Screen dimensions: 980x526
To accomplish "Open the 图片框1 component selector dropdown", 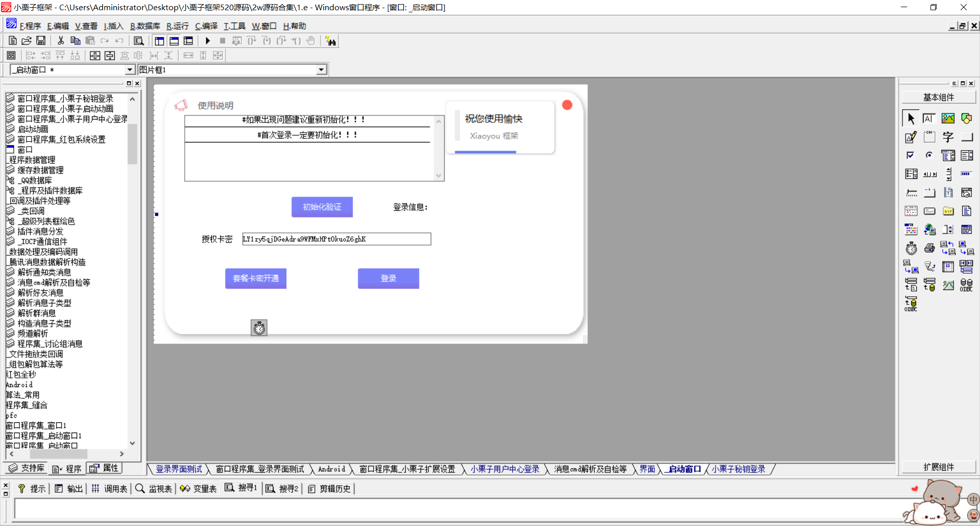I will click(x=321, y=70).
